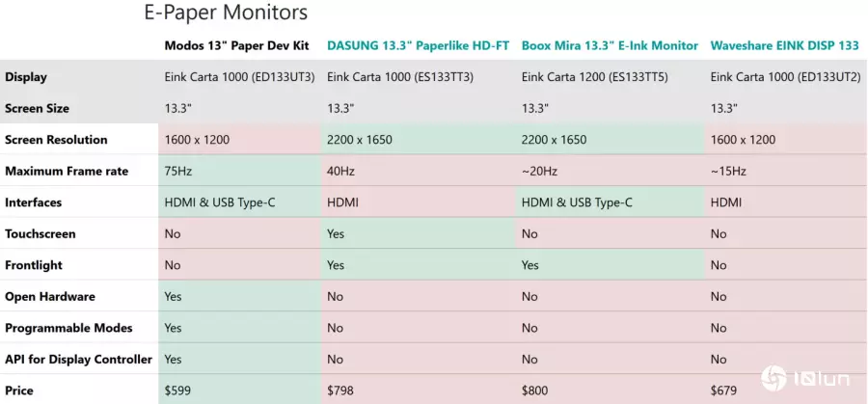Select the Screen Resolution row label
The height and width of the screenshot is (404, 868).
pyautogui.click(x=56, y=140)
